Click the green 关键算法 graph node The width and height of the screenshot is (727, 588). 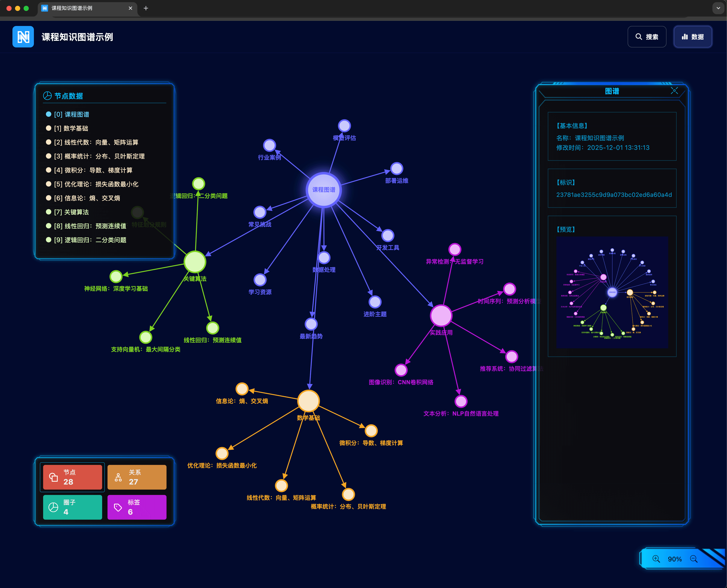tap(195, 261)
